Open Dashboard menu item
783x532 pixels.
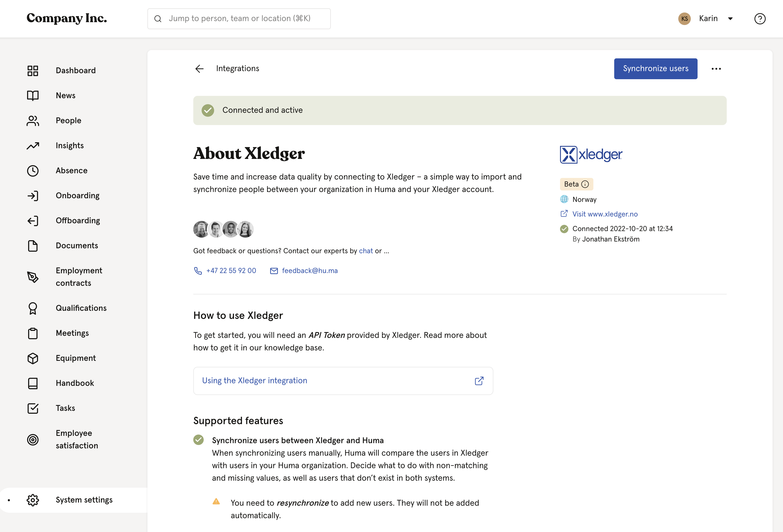76,71
